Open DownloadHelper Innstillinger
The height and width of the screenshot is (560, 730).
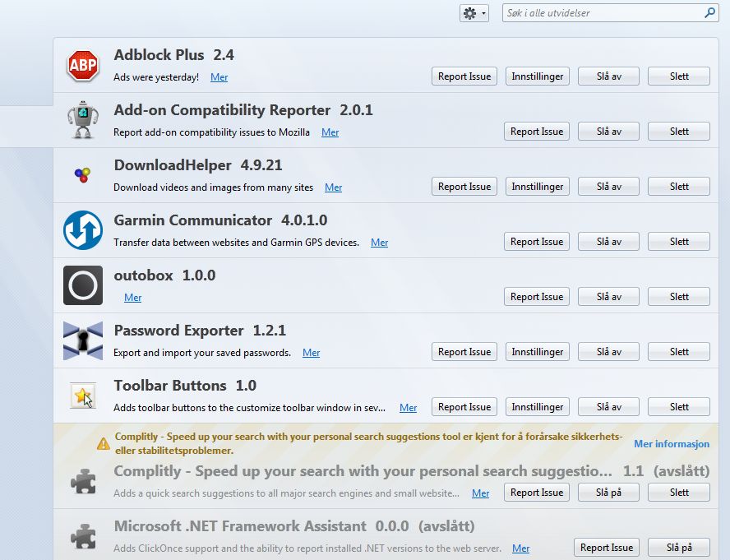538,187
